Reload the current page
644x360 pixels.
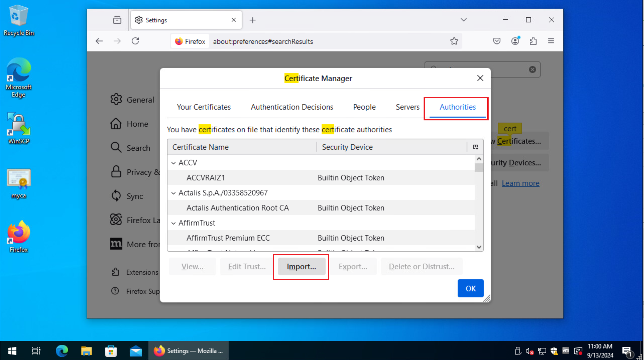135,41
